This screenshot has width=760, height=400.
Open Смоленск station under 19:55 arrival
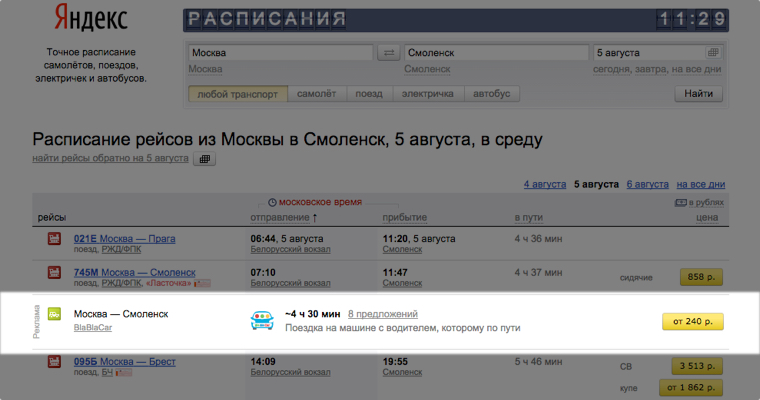402,372
